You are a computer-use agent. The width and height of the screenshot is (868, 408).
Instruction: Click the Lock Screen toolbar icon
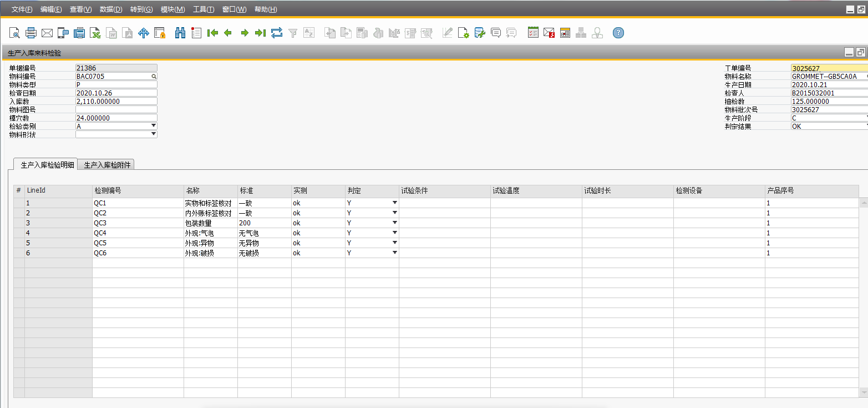point(160,33)
